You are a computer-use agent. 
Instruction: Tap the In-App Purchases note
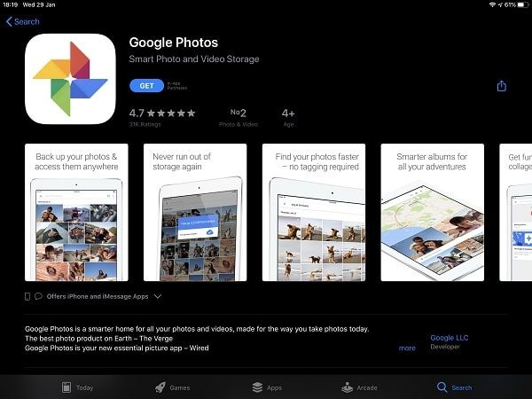pos(176,86)
